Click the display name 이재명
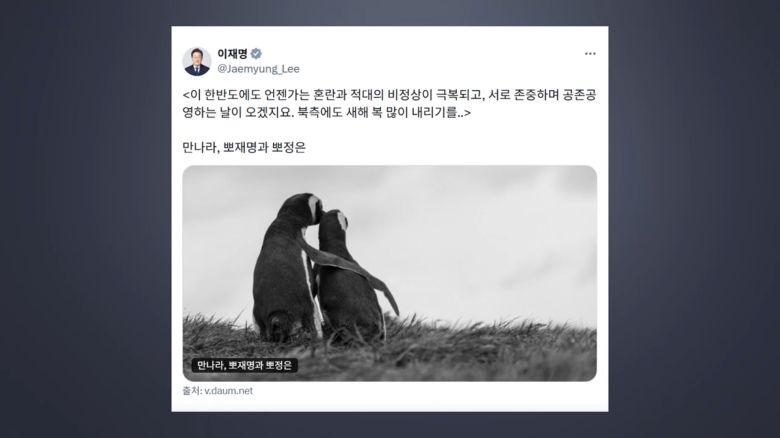Image resolution: width=780 pixels, height=438 pixels. tap(232, 54)
